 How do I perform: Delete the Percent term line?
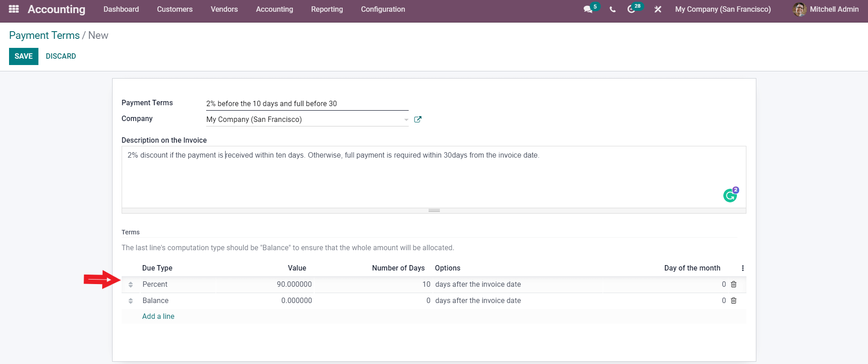click(x=734, y=285)
